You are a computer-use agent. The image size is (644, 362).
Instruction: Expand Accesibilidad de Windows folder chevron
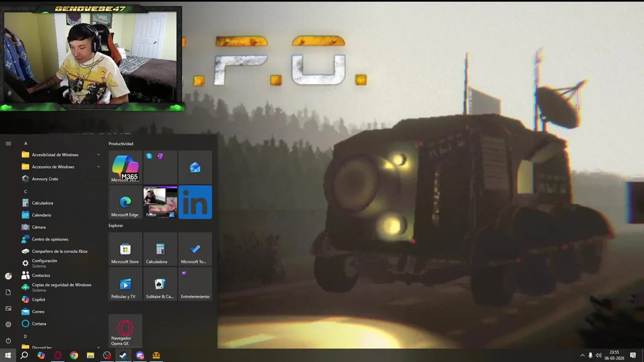pyautogui.click(x=98, y=155)
